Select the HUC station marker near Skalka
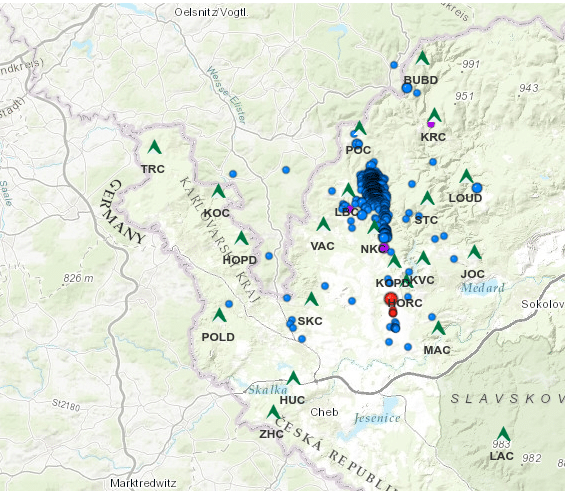 (293, 378)
